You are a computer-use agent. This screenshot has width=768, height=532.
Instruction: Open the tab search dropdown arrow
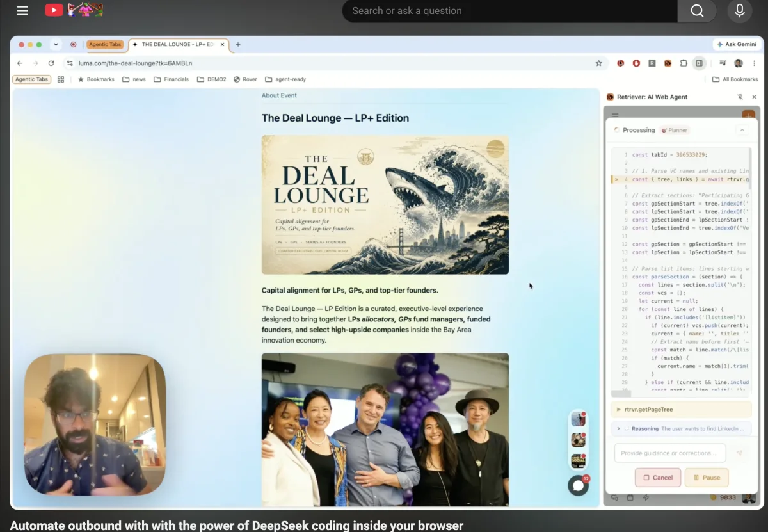(56, 44)
